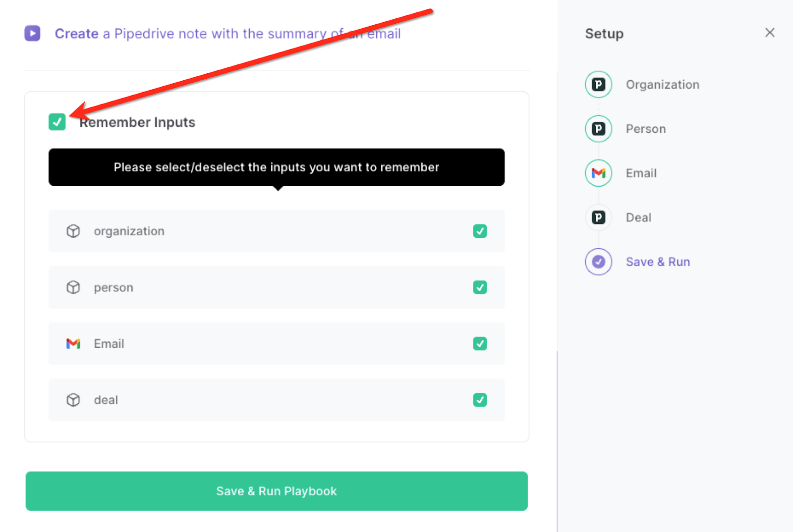Select the Pipedrive Person step icon
793x532 pixels.
coord(598,128)
